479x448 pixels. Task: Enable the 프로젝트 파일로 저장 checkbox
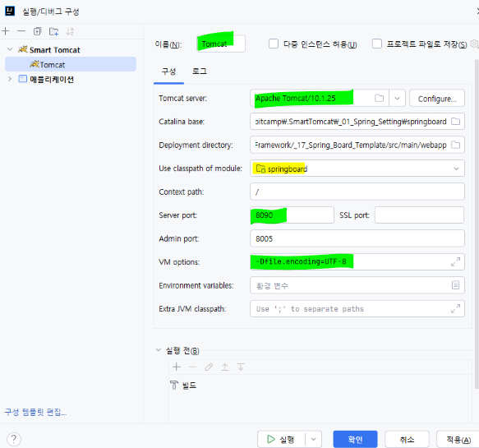coord(377,44)
